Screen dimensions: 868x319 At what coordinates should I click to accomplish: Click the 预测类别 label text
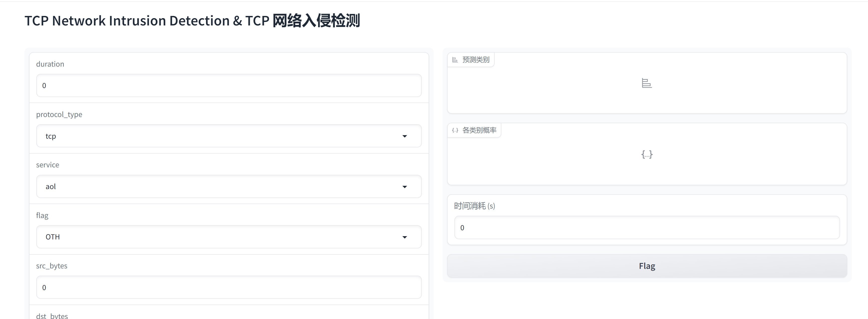pos(476,60)
